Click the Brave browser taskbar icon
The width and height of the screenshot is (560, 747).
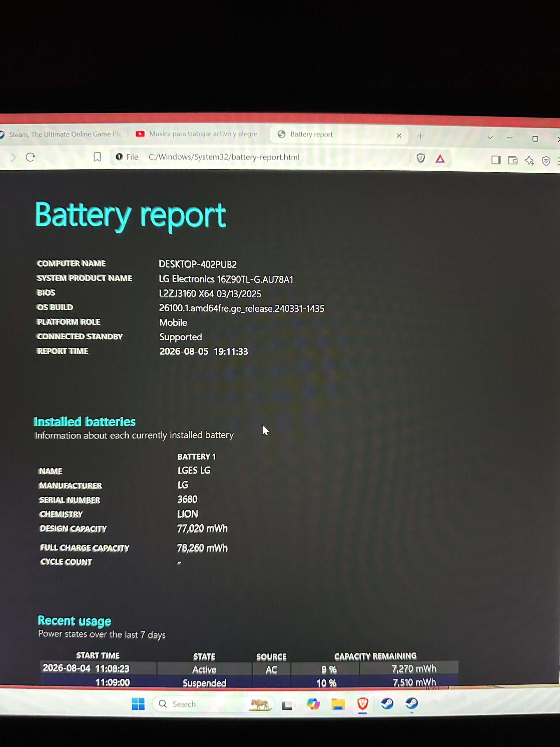pyautogui.click(x=363, y=704)
